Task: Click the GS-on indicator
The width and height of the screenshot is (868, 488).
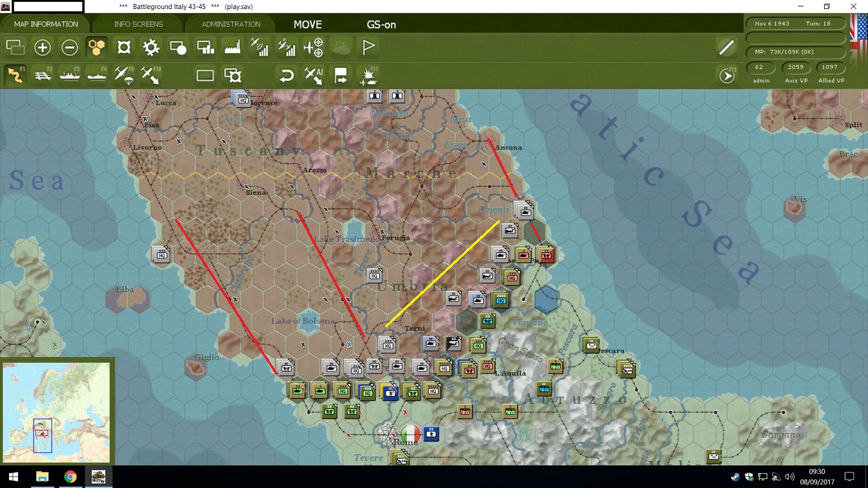Action: pos(381,25)
